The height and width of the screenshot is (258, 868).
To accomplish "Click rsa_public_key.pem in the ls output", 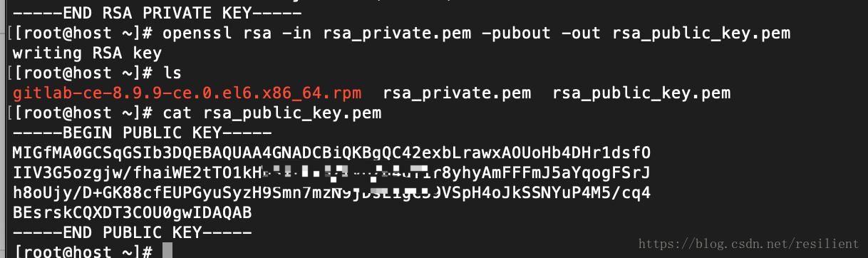I will tap(641, 93).
